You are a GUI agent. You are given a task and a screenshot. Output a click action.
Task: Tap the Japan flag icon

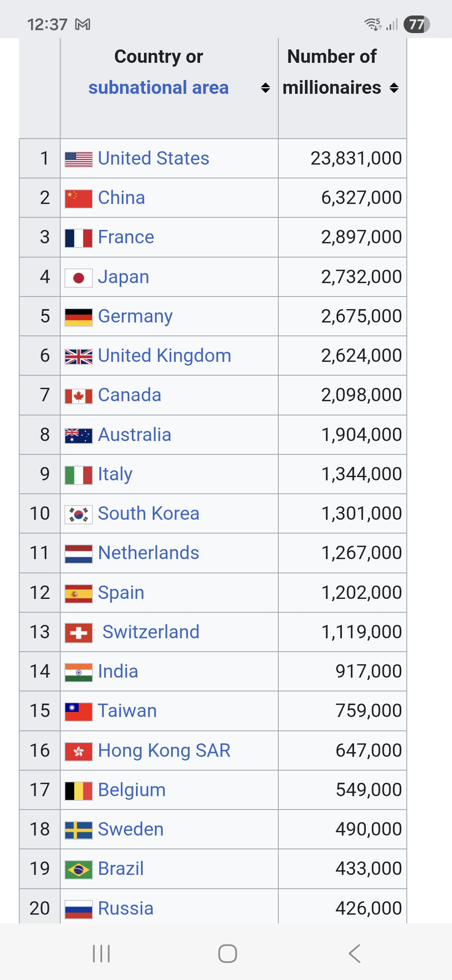click(79, 278)
